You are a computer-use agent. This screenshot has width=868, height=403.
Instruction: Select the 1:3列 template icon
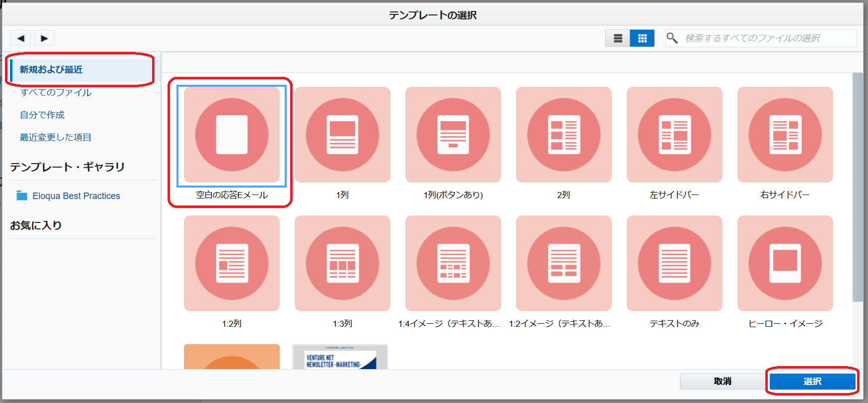pos(343,263)
